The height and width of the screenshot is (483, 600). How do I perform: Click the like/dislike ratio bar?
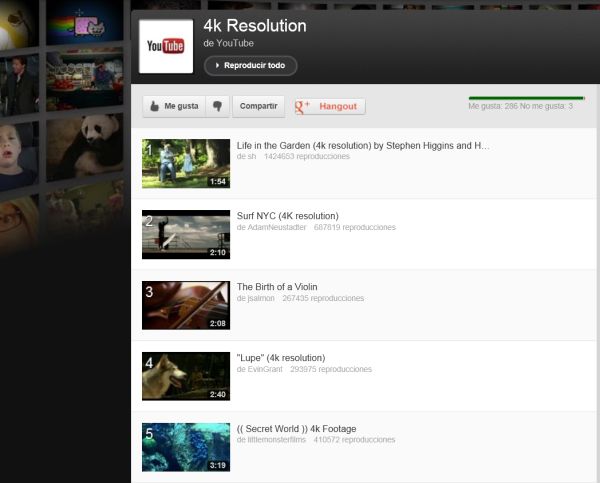click(527, 98)
